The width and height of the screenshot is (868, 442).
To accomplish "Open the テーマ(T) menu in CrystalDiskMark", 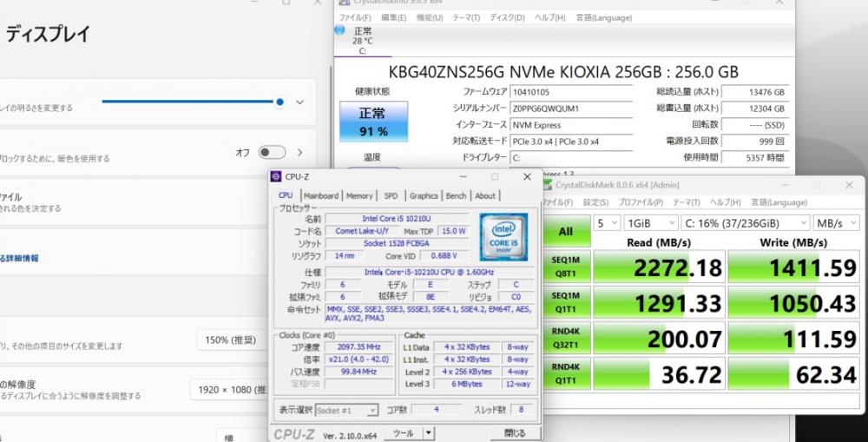I will pyautogui.click(x=687, y=202).
